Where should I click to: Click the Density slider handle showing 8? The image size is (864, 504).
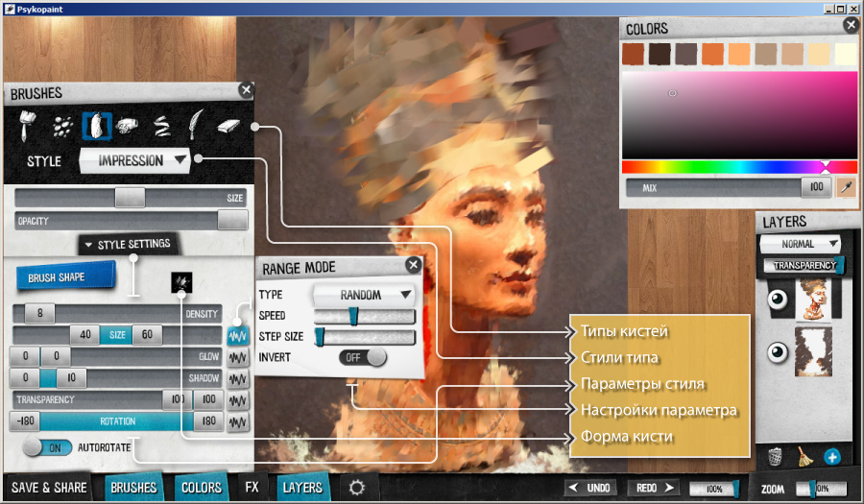(39, 313)
